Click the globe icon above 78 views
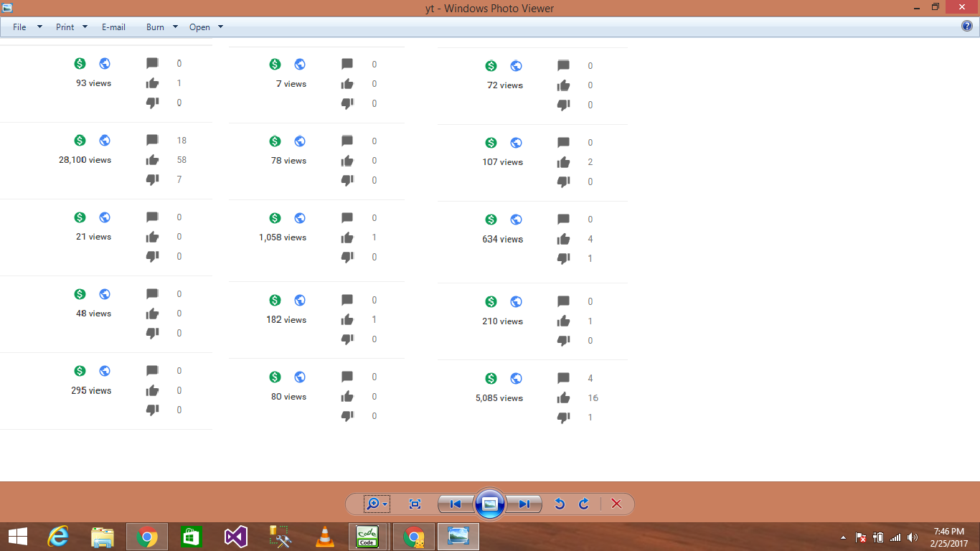 point(300,141)
